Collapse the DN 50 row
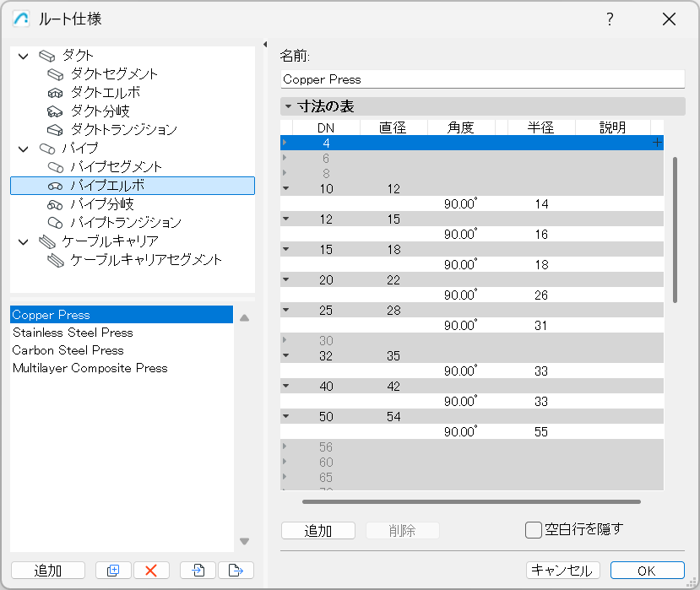Image resolution: width=700 pixels, height=590 pixels. coord(285,416)
